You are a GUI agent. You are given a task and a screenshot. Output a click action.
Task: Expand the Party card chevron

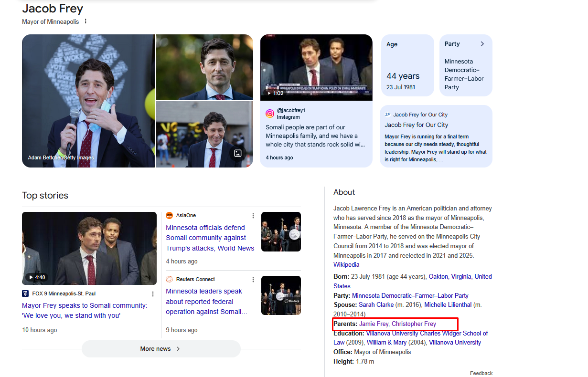(482, 44)
